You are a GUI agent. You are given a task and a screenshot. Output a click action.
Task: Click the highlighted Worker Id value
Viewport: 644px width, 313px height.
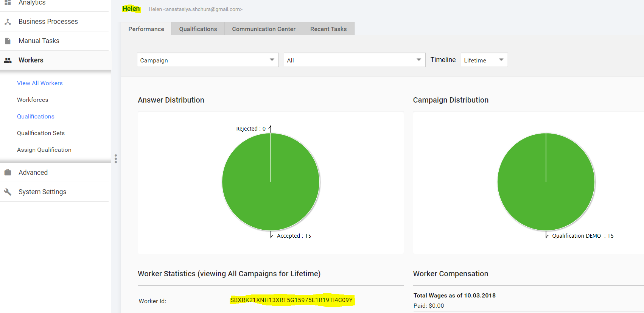(x=291, y=300)
